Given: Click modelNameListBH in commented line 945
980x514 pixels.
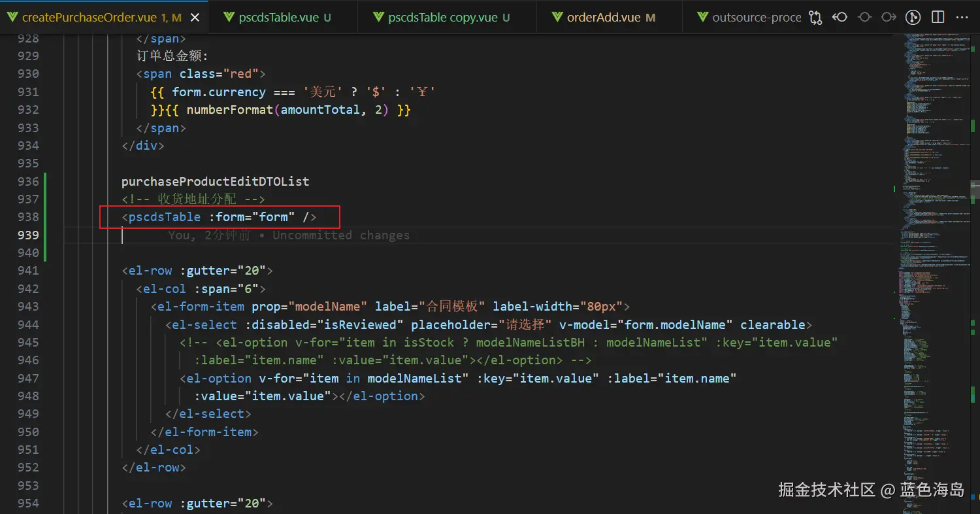Looking at the screenshot, I should point(531,342).
